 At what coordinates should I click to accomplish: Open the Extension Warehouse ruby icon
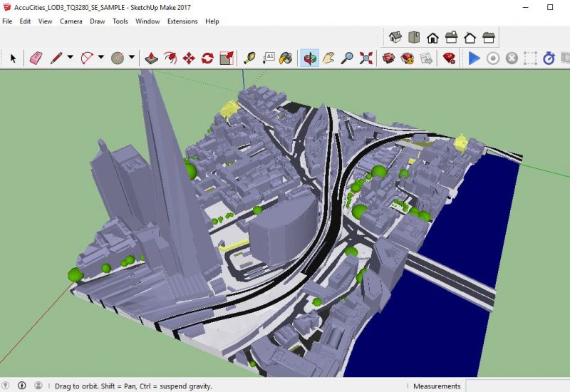pyautogui.click(x=449, y=58)
